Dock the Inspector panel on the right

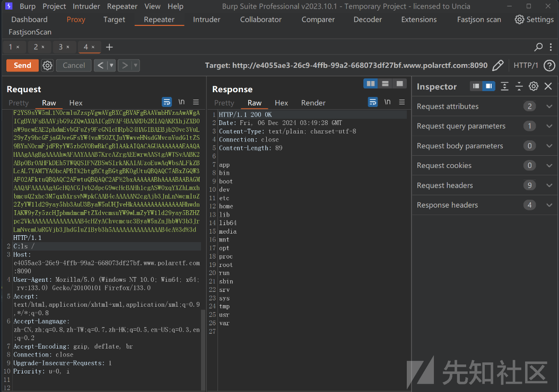(x=489, y=86)
